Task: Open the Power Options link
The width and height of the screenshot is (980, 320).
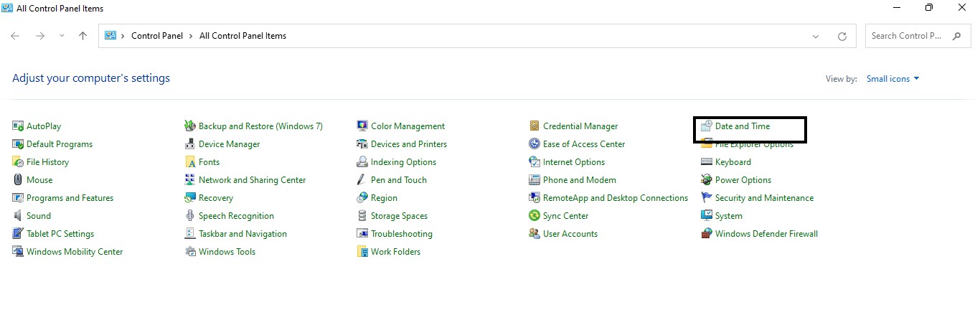Action: pos(743,180)
